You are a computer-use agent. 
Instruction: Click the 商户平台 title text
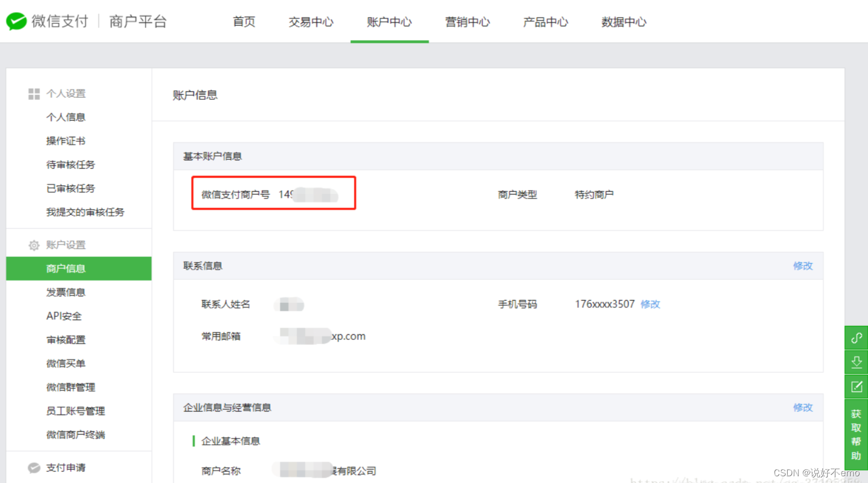pyautogui.click(x=138, y=21)
